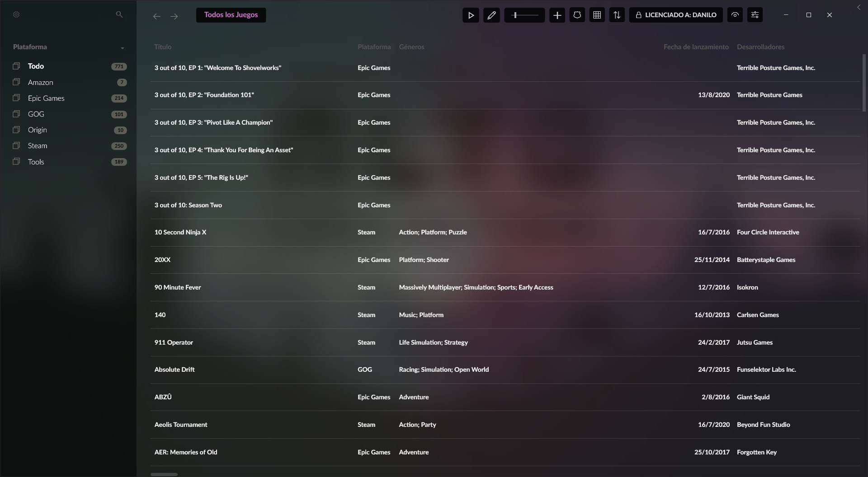Sort by the Desarrolladores column header

(760, 47)
